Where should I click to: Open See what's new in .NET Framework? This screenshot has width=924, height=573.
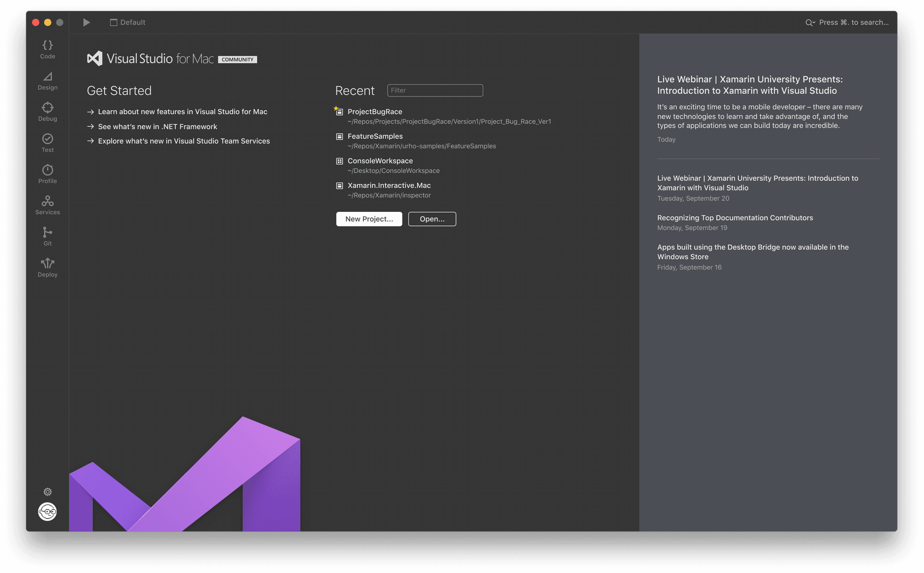157,127
